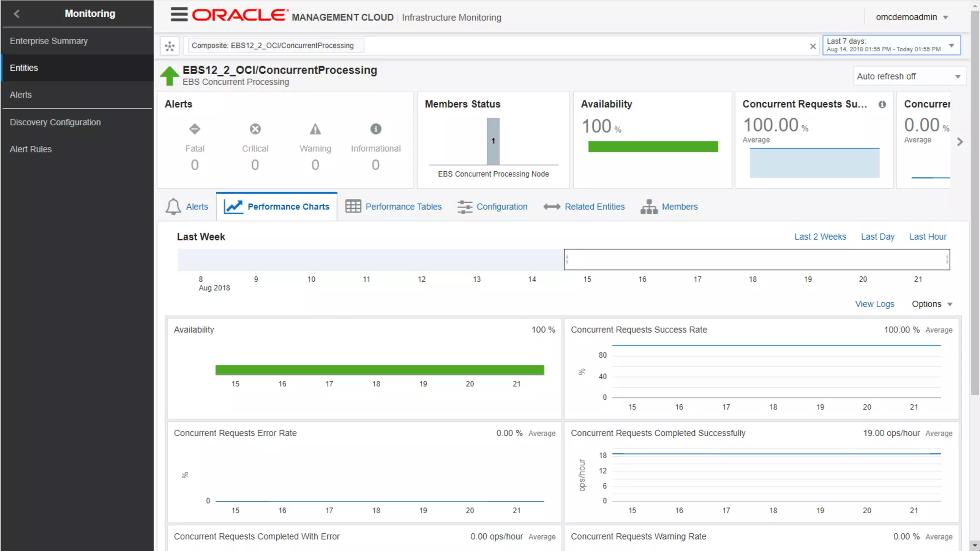The height and width of the screenshot is (551, 980).
Task: Click the EBS12_2_OCI/ConcurrentProcessing heading
Action: click(x=280, y=70)
